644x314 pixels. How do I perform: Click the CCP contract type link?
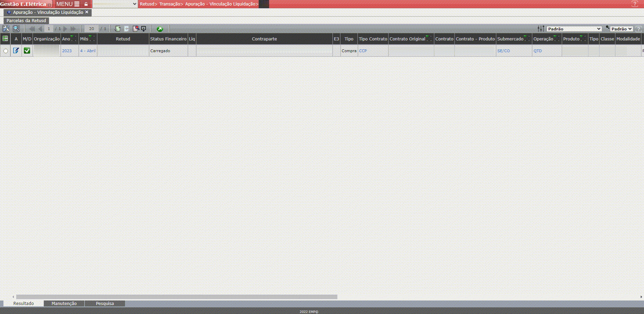coord(363,51)
